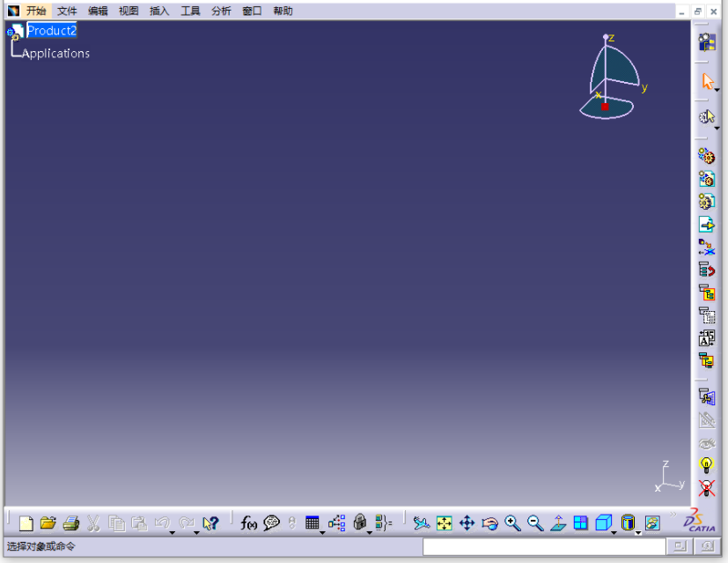
Task: Click the Zoom In magnifier
Action: click(x=512, y=523)
